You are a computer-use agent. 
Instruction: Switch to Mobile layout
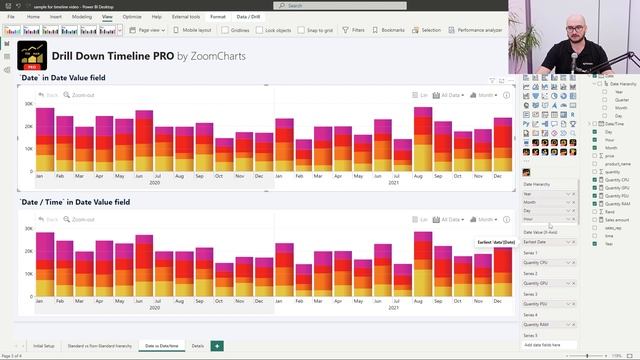(192, 30)
